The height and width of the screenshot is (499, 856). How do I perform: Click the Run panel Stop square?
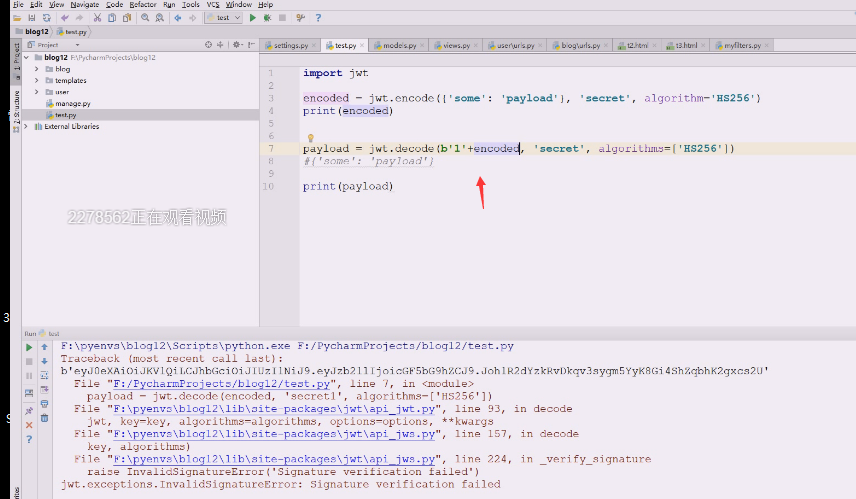29,361
